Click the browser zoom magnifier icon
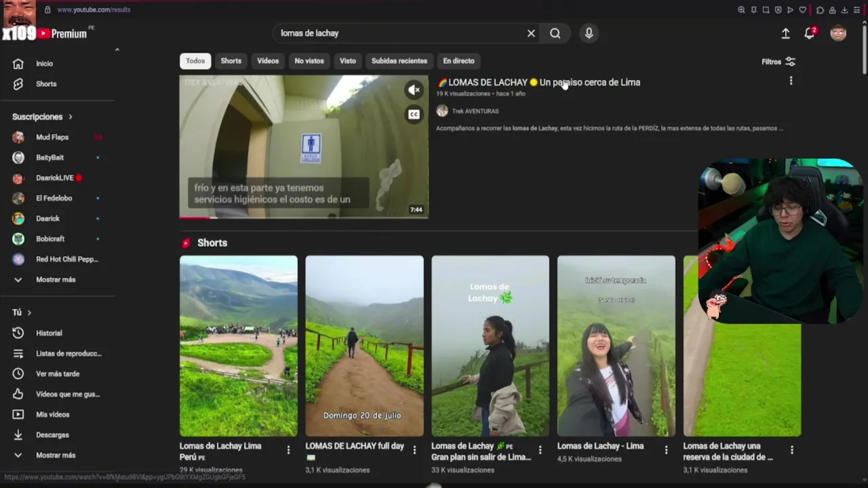 (741, 9)
